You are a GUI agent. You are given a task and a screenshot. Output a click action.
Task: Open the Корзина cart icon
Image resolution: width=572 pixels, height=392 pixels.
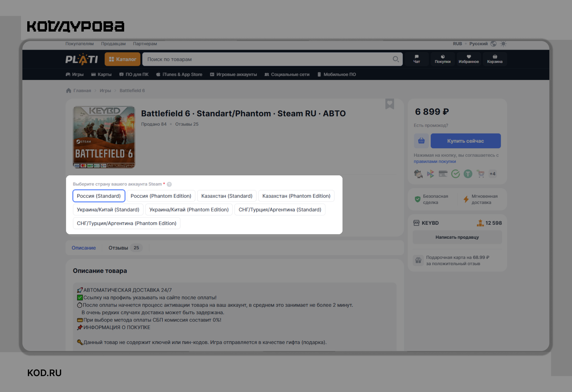[495, 59]
